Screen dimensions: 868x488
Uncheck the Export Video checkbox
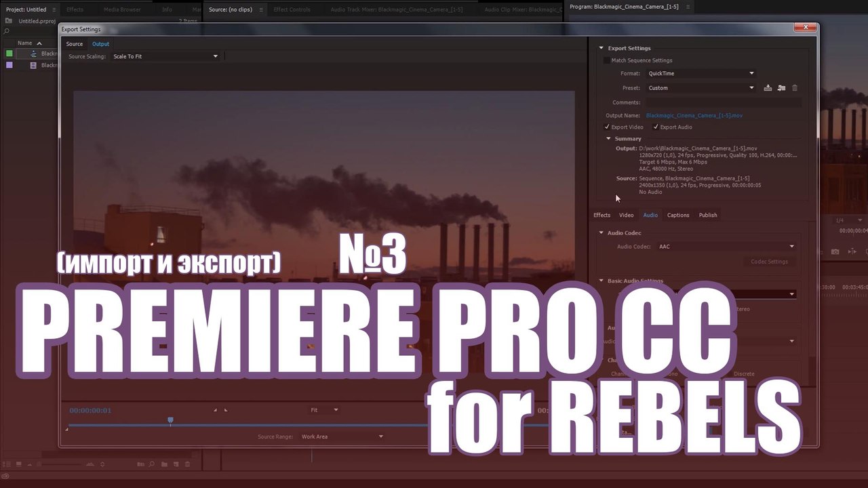(x=607, y=127)
